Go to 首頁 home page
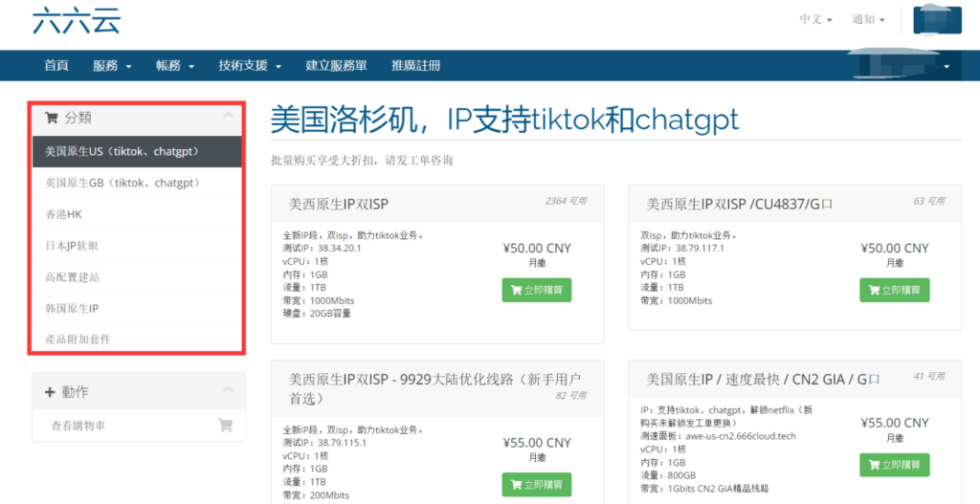Viewport: 980px width, 504px height. click(56, 66)
